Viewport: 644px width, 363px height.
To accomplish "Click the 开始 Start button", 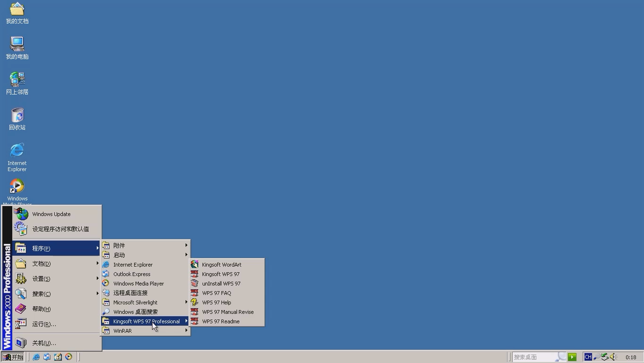I will click(x=13, y=357).
